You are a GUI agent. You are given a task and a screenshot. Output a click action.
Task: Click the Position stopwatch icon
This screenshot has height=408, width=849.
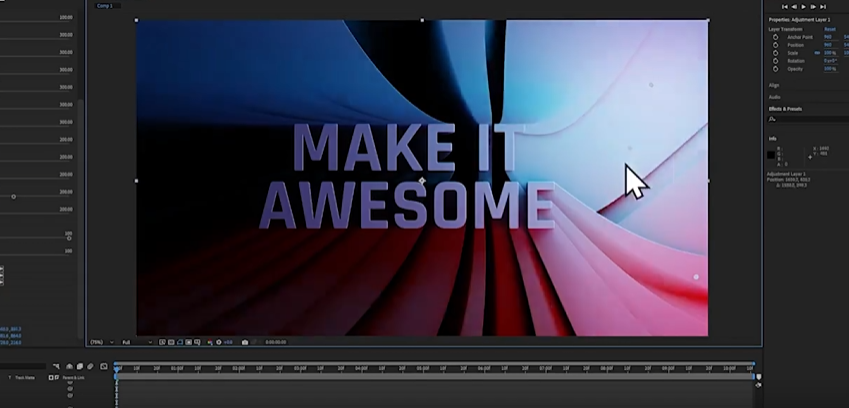click(x=776, y=45)
